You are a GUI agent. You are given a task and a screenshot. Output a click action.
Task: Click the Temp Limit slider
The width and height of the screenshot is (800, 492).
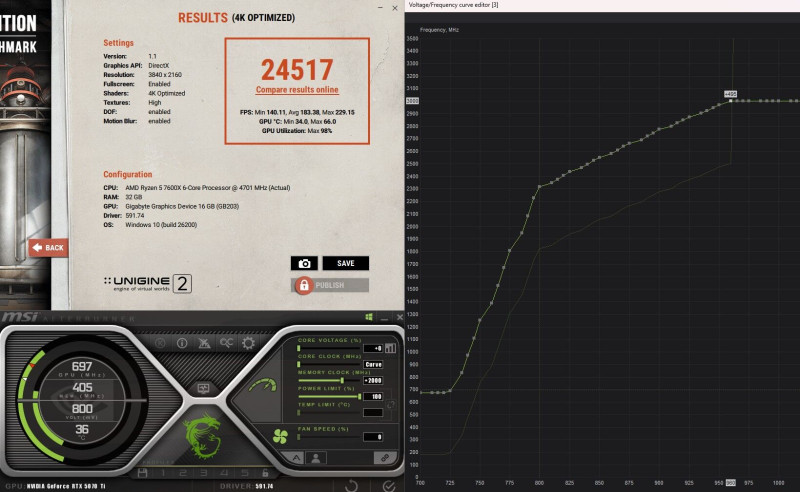pos(329,412)
